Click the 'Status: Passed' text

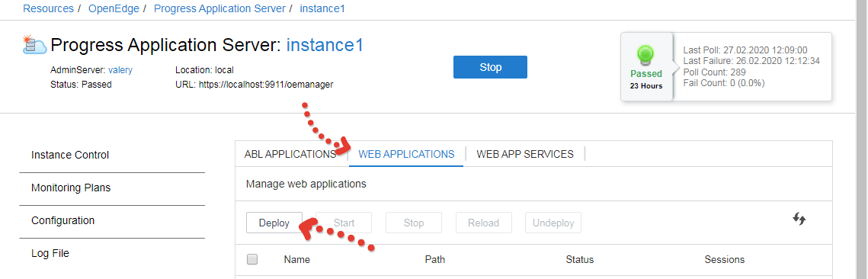click(x=81, y=85)
